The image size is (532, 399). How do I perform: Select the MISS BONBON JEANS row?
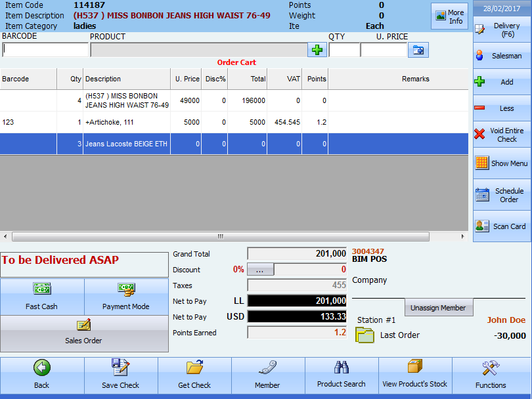234,100
